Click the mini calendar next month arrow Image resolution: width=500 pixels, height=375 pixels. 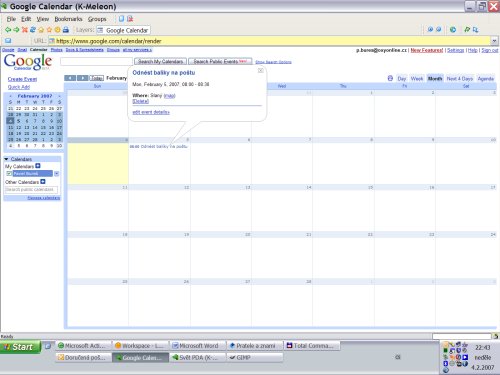click(59, 96)
